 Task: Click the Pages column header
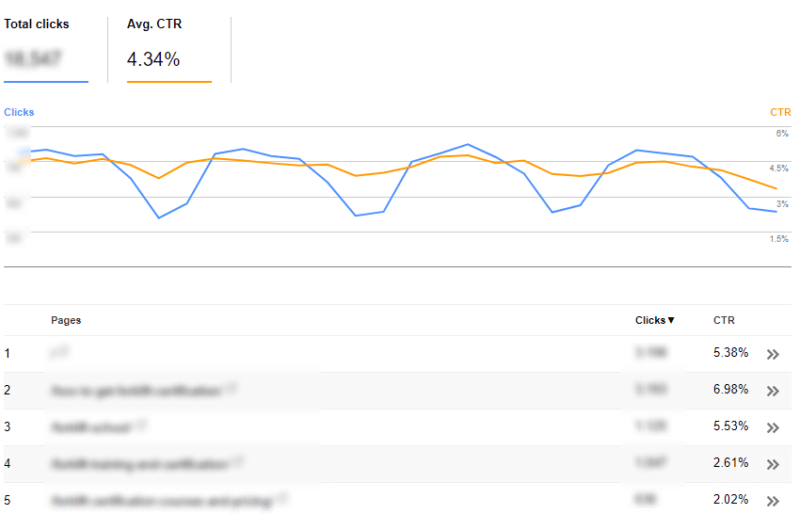[66, 320]
